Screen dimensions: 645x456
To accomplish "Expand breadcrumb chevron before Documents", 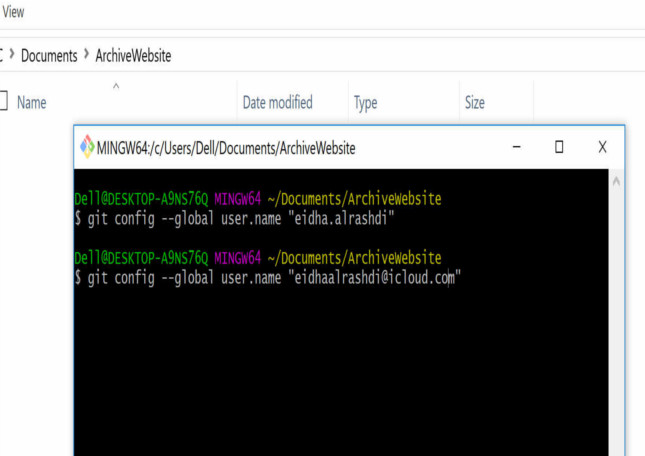I will [12, 54].
